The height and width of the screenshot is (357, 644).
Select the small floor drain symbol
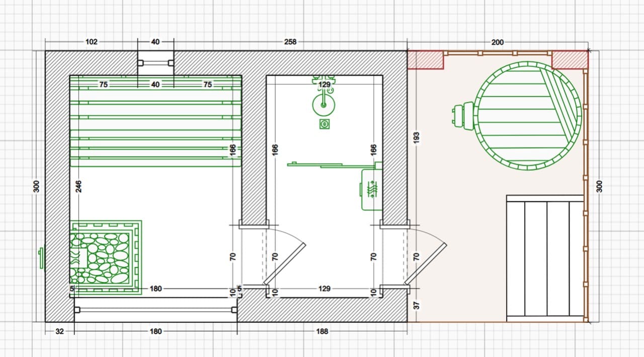point(325,124)
